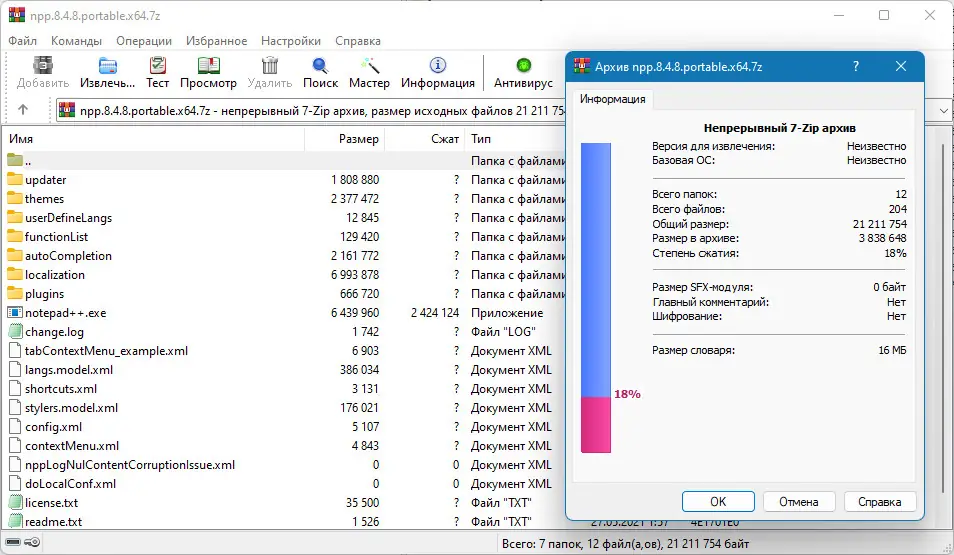
Task: Click the Удалить (Delete) trash icon
Action: (270, 65)
